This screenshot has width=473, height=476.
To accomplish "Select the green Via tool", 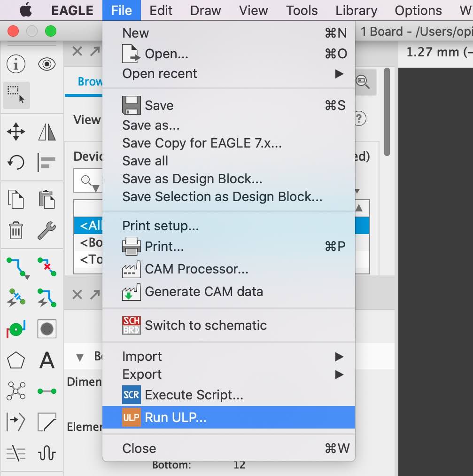I will (x=16, y=329).
